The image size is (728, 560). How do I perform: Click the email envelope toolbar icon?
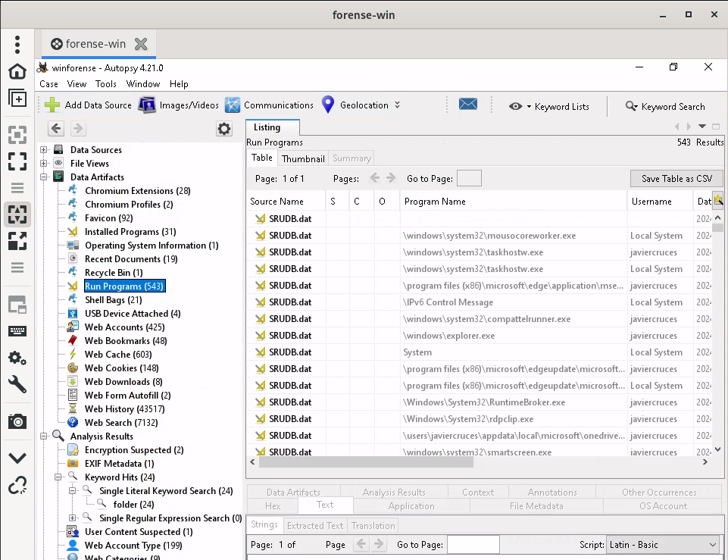point(468,104)
